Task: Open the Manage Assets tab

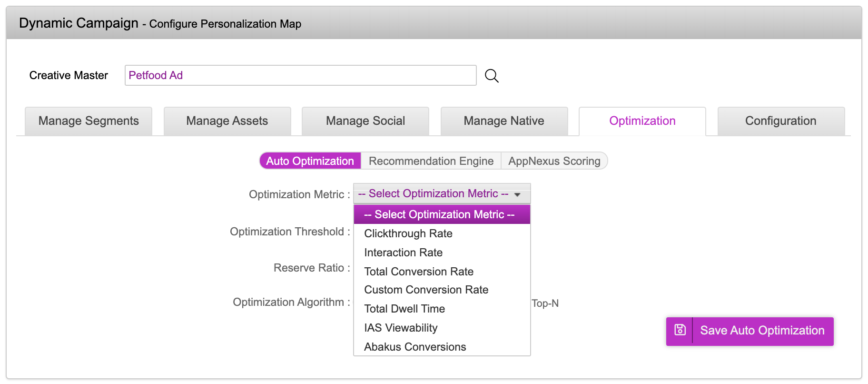Action: click(x=227, y=121)
